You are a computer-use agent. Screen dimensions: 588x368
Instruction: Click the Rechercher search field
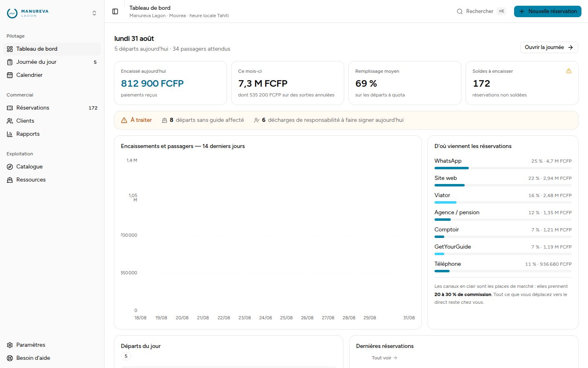point(481,11)
